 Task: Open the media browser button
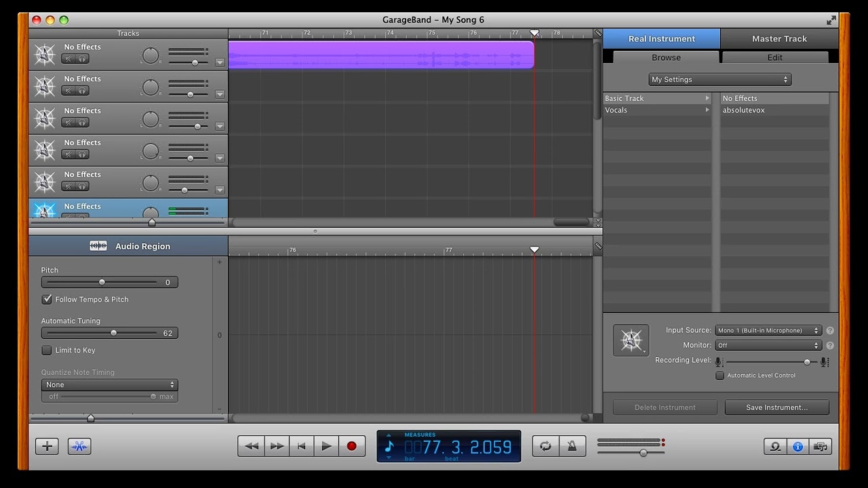point(821,447)
